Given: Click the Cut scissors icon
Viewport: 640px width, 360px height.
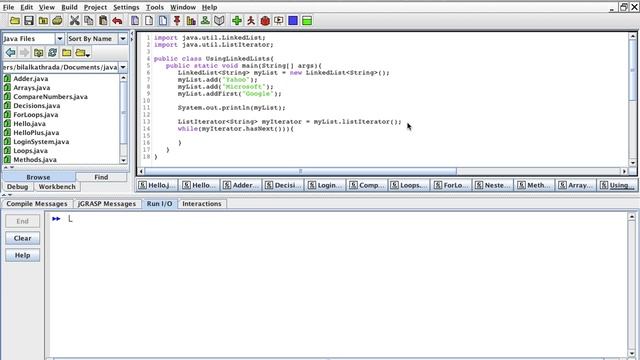Looking at the screenshot, I should [74, 21].
